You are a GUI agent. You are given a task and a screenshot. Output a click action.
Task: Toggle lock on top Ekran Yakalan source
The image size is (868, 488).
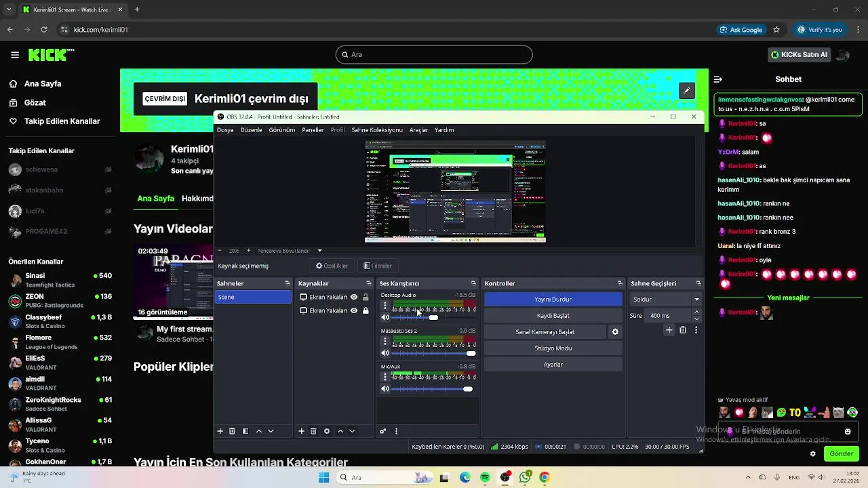coord(366,297)
